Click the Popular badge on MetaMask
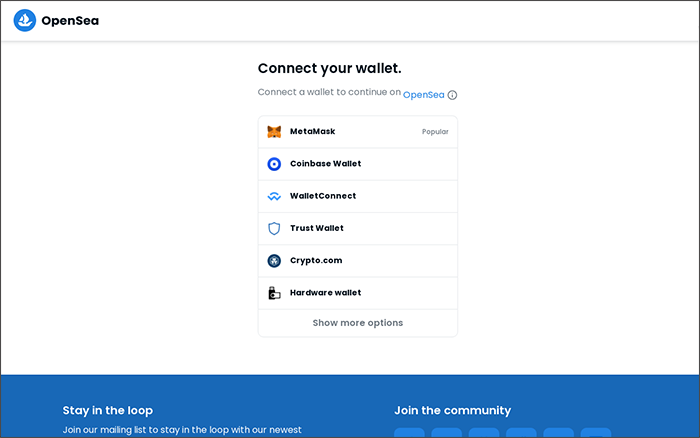Screen dimensions: 700x438 (x=435, y=131)
